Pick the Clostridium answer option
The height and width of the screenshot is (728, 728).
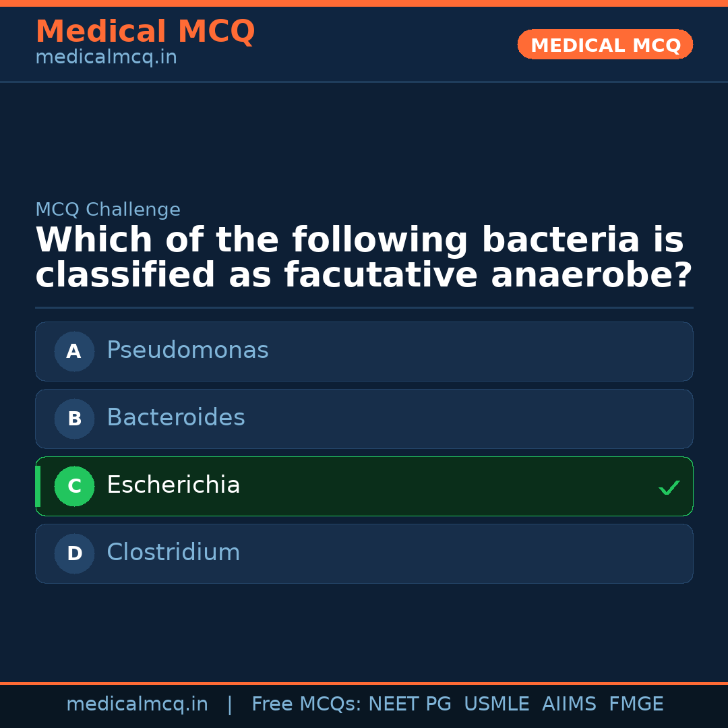(x=173, y=553)
